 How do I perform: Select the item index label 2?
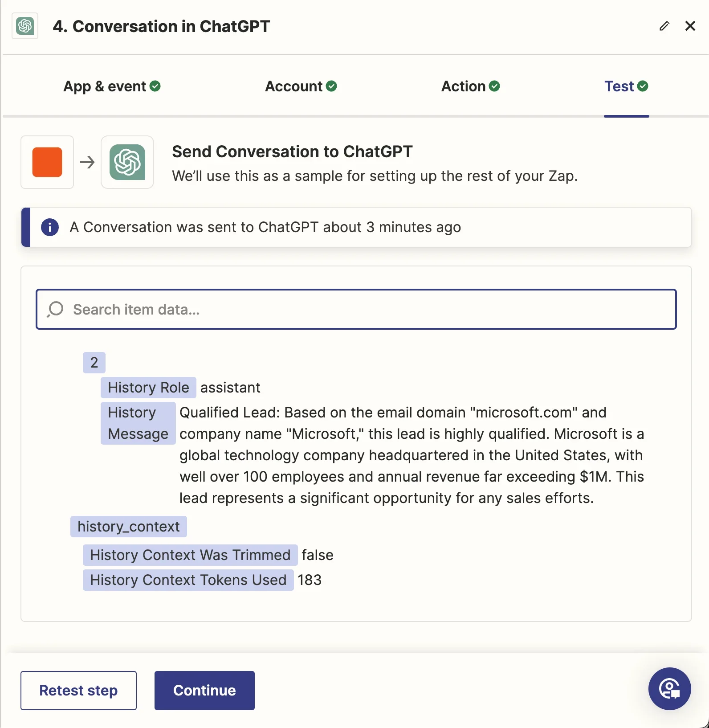tap(94, 363)
